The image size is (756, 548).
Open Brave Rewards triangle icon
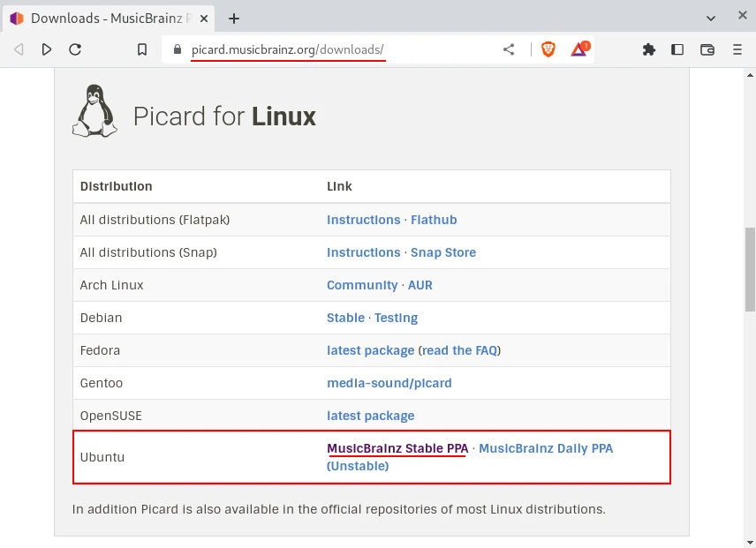click(579, 50)
